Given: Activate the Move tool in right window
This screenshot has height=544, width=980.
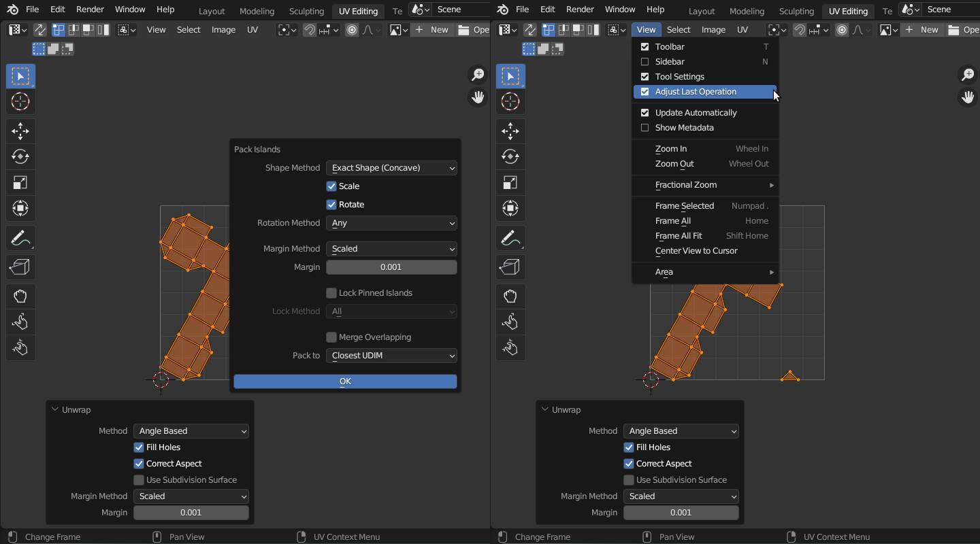Looking at the screenshot, I should coord(510,131).
